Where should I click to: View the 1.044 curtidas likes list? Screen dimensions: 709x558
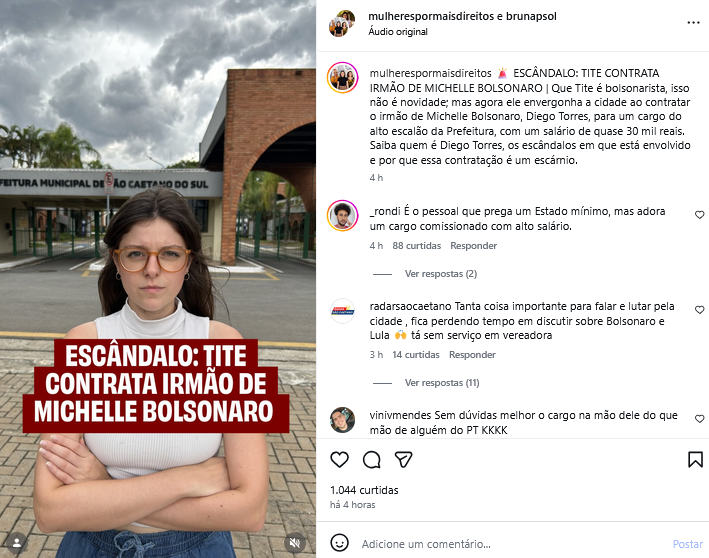coord(364,490)
